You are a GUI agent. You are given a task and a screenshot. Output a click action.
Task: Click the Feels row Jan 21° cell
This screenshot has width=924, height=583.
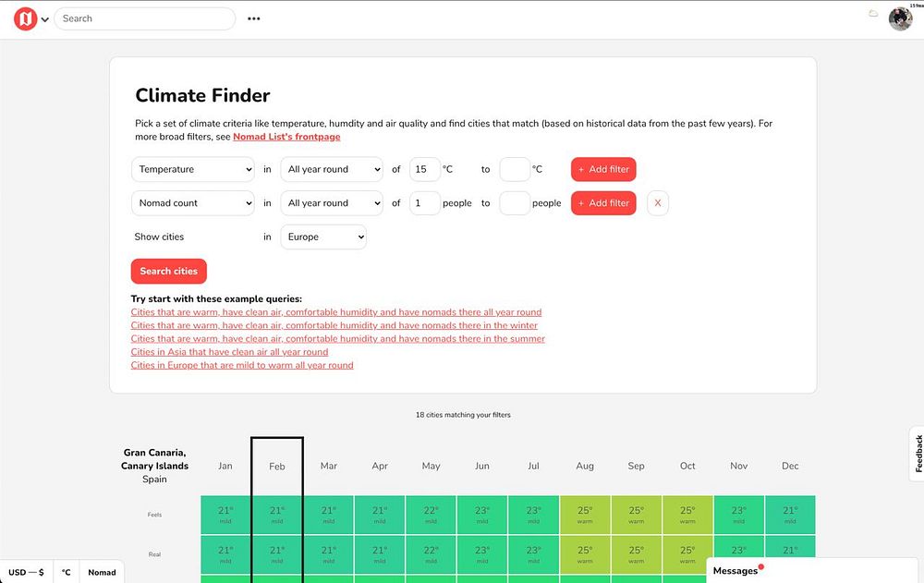click(x=225, y=515)
